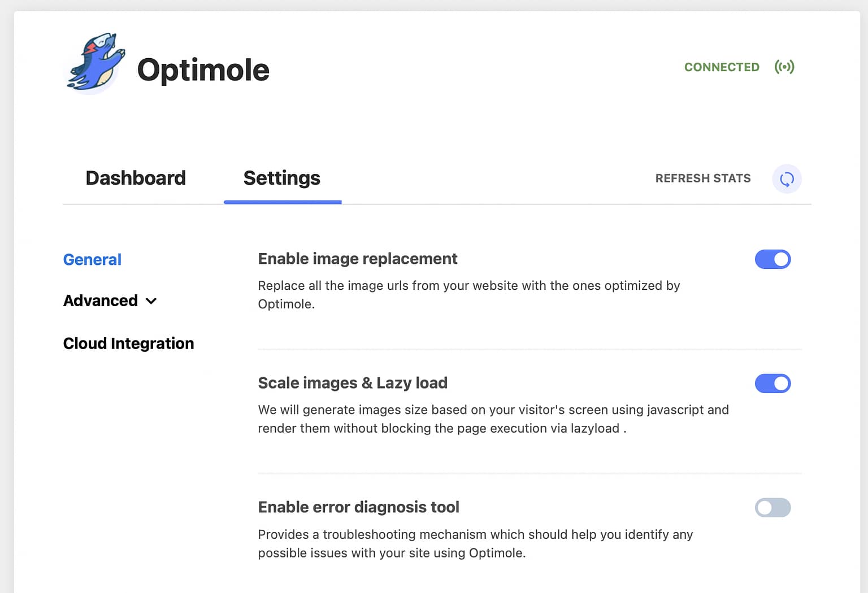
Task: Click REFRESH STATS
Action: [702, 178]
